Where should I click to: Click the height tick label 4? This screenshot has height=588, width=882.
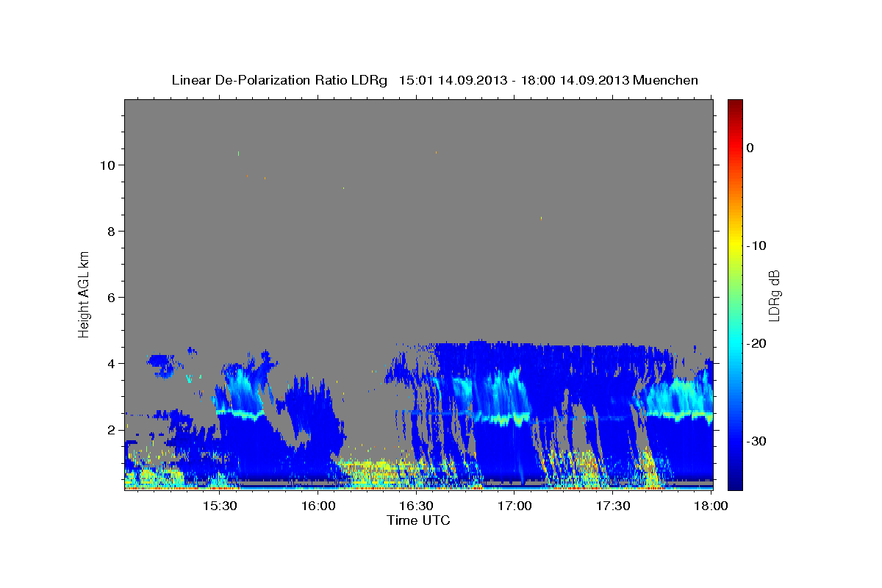pos(112,363)
